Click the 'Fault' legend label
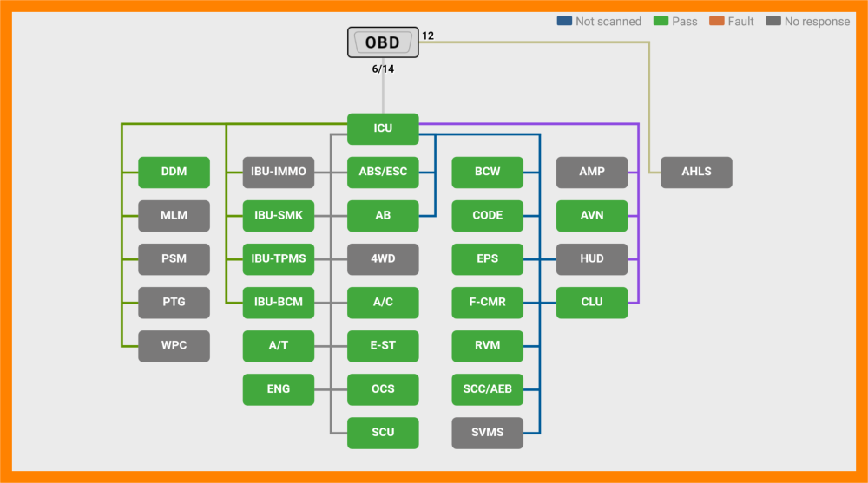Image resolution: width=868 pixels, height=483 pixels. (x=740, y=22)
